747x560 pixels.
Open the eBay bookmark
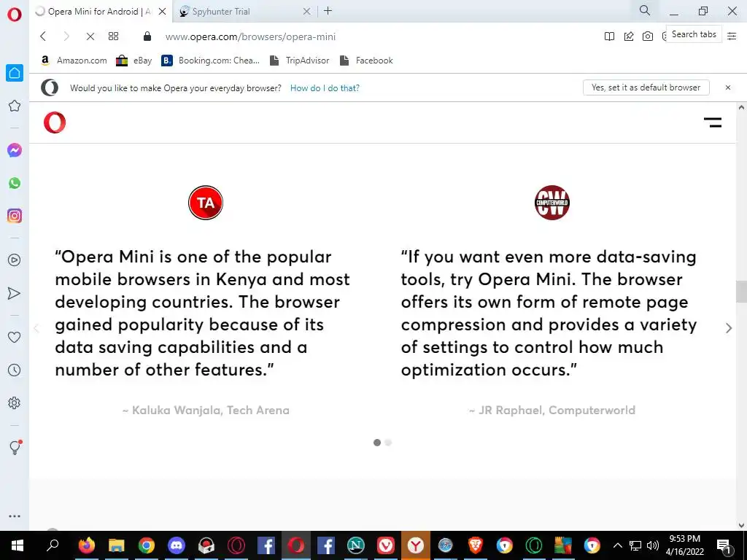tap(134, 61)
